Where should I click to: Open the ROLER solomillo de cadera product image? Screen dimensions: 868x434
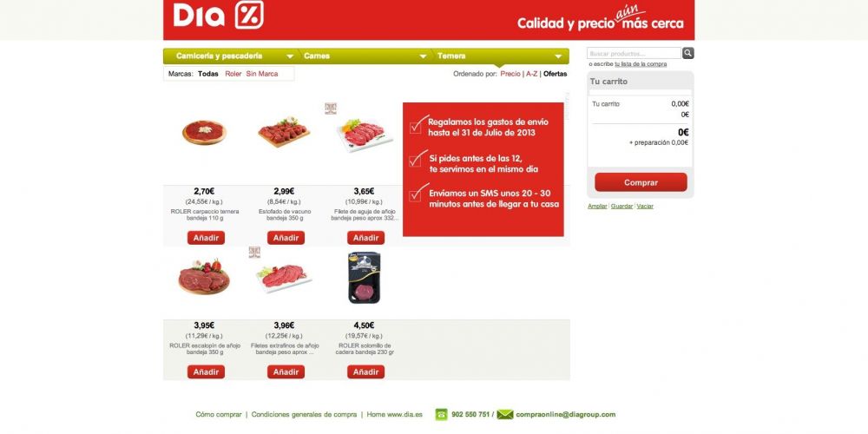pyautogui.click(x=365, y=278)
